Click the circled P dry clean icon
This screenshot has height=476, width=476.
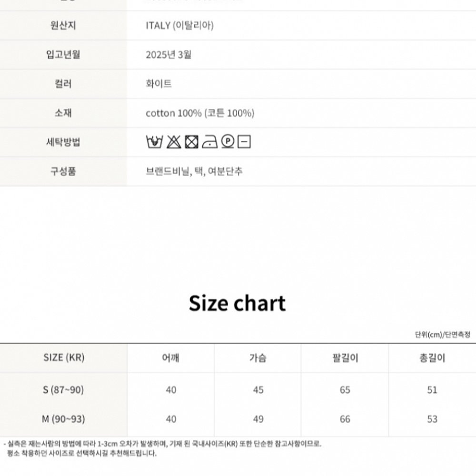click(228, 141)
